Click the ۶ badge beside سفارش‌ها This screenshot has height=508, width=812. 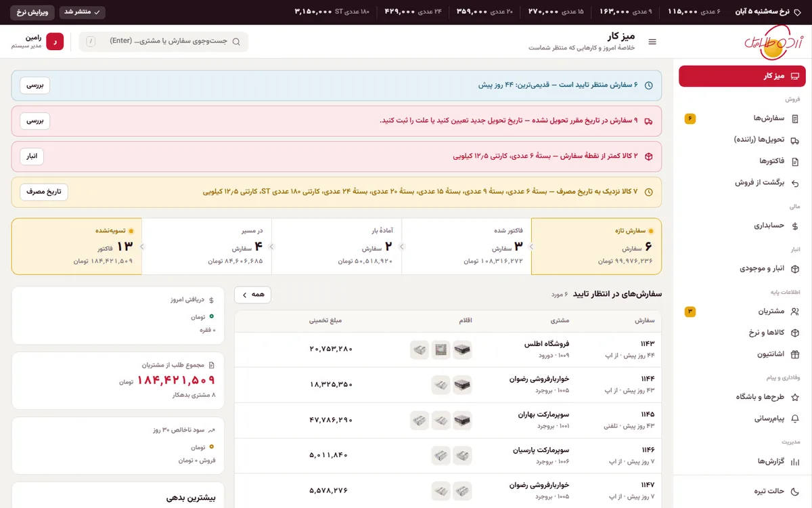click(x=690, y=119)
